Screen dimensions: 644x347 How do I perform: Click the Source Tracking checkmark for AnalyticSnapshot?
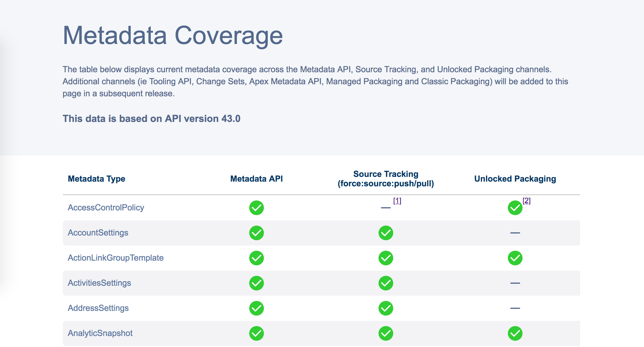coord(385,333)
